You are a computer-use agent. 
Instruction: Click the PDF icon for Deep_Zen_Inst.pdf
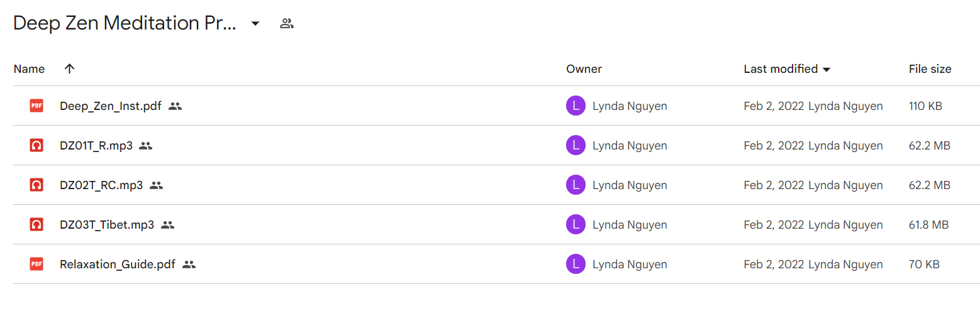point(36,106)
